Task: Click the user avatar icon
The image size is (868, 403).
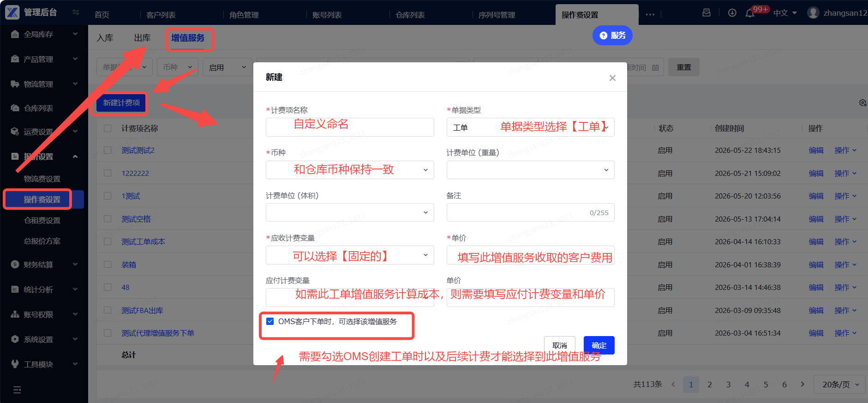Action: (813, 13)
